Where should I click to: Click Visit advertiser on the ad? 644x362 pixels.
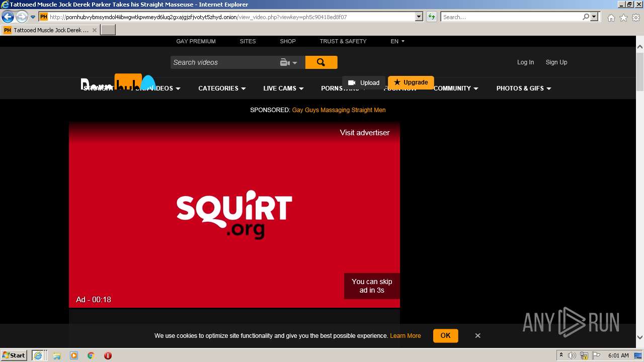pyautogui.click(x=365, y=133)
